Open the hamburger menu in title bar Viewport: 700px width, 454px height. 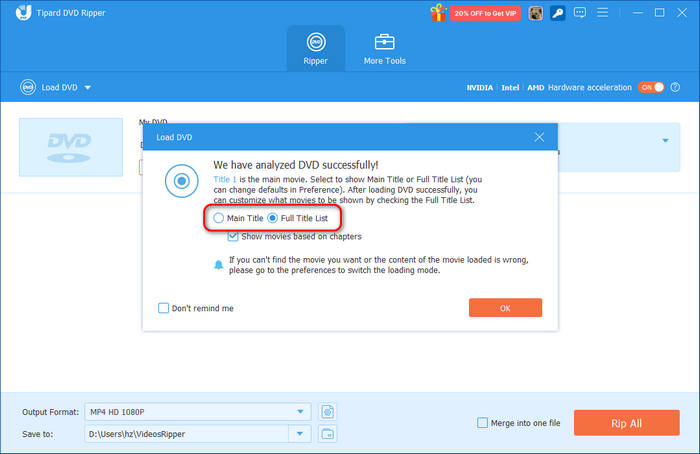pos(603,13)
